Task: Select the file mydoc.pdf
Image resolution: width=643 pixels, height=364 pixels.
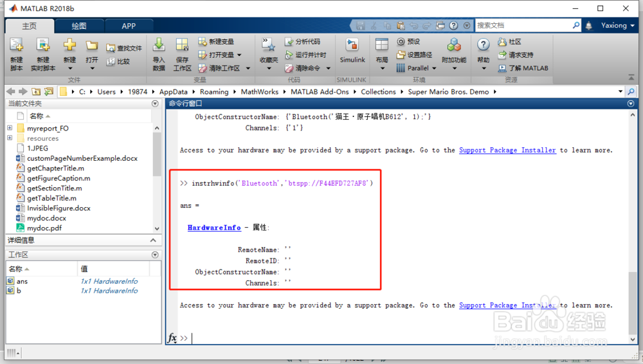Action: pos(44,228)
